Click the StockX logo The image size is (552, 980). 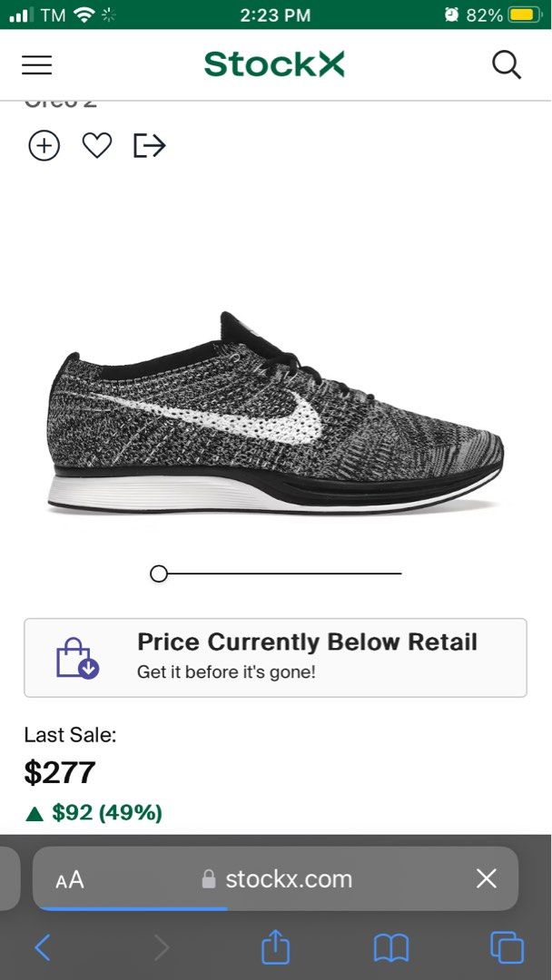274,64
